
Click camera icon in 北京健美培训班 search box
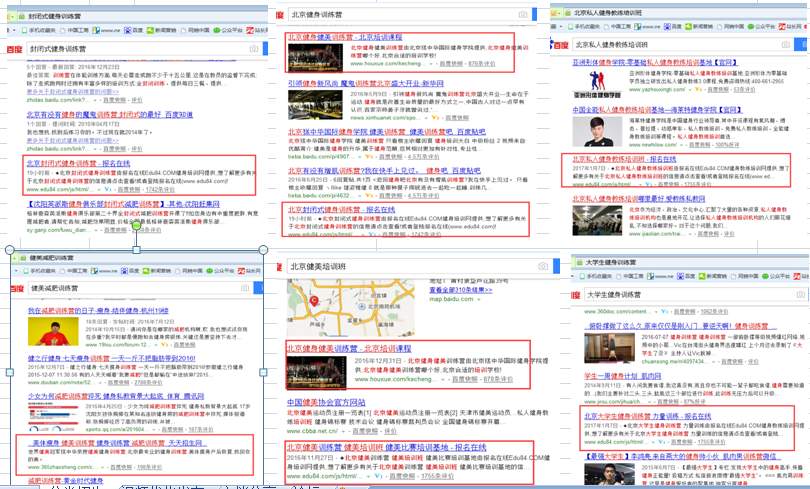tap(543, 266)
